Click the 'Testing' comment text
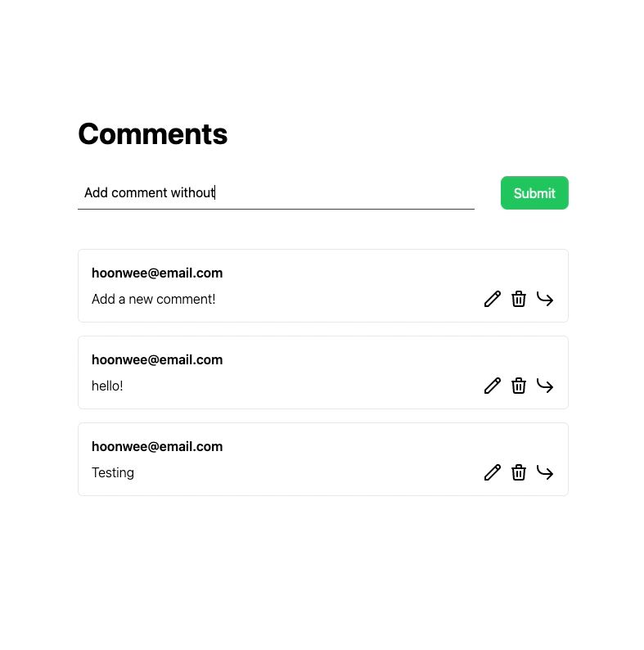 [x=113, y=472]
